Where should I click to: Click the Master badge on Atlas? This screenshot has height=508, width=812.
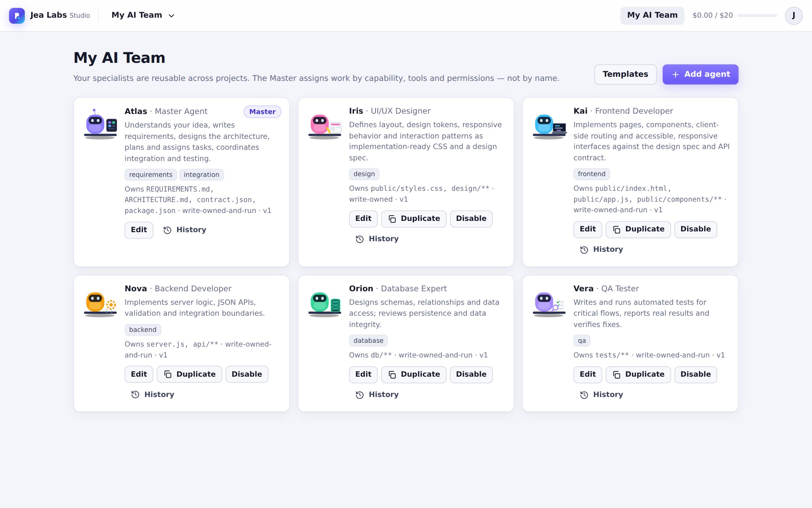pyautogui.click(x=262, y=111)
